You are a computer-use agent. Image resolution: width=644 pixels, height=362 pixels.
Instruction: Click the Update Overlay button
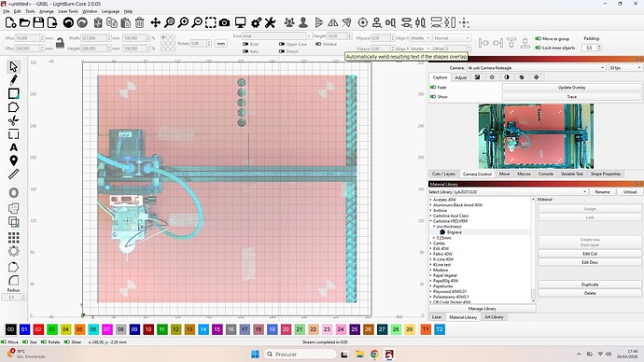click(572, 88)
